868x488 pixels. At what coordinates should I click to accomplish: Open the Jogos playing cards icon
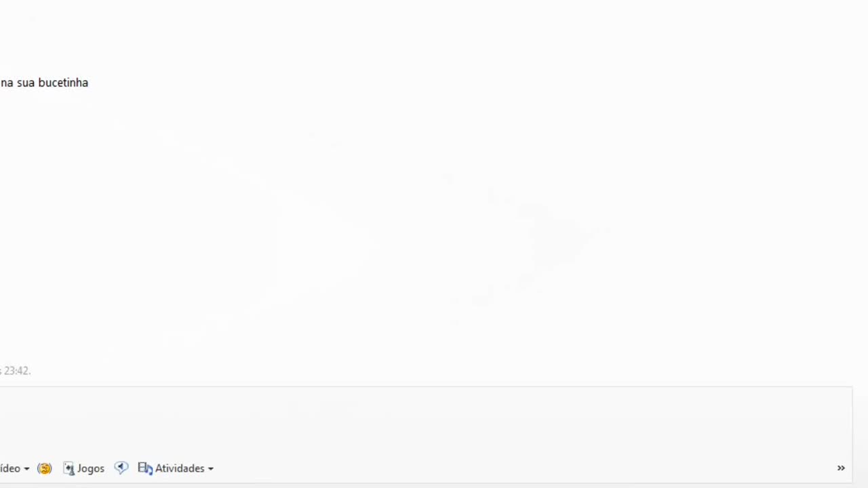pos(68,468)
